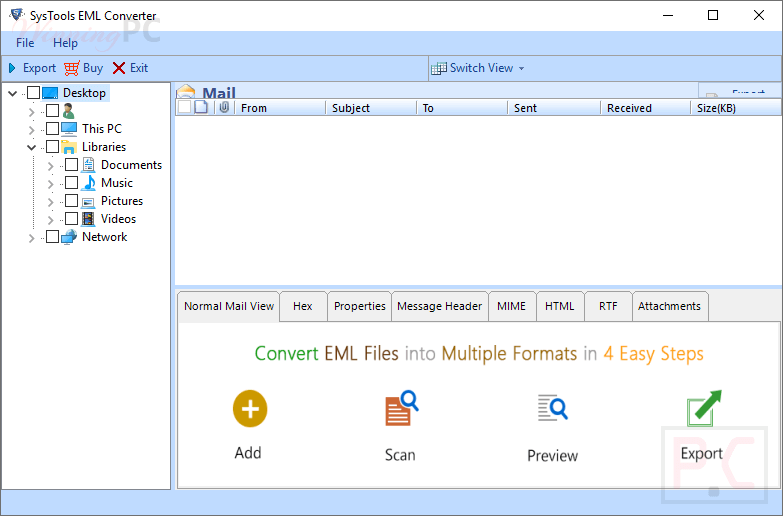Select the Normal Mail View tab

[x=229, y=306]
